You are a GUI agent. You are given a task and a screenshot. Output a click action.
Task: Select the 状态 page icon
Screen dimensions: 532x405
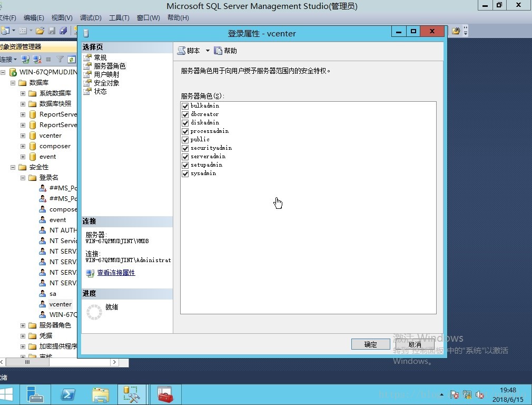(x=87, y=91)
